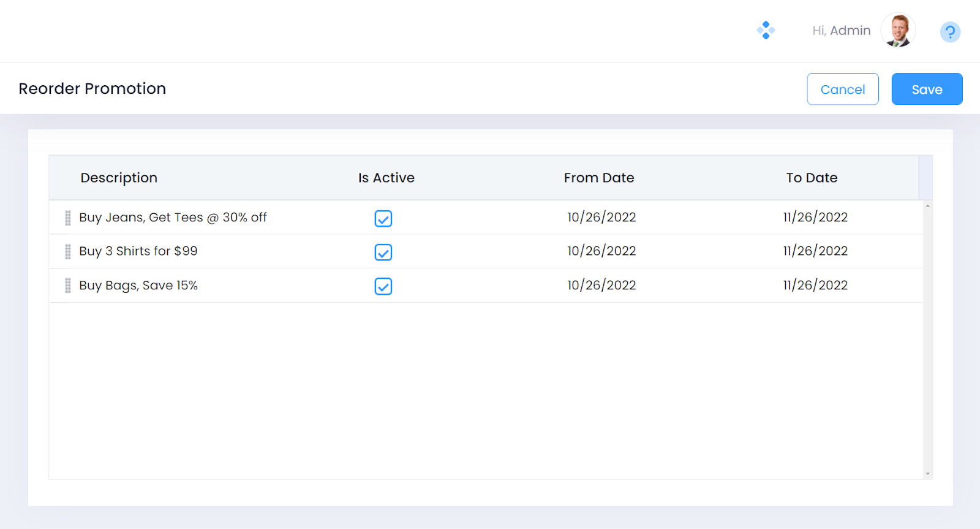Uncheck Is Active for Buy Jeans promotion

point(383,218)
